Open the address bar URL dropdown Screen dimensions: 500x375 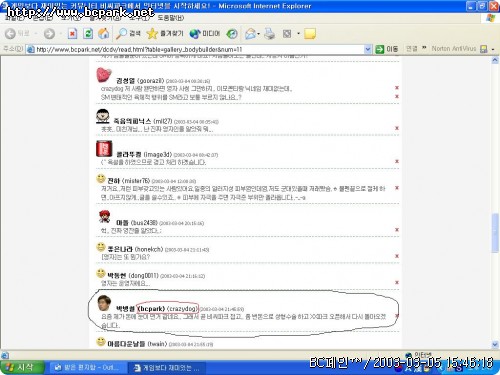tap(367, 49)
